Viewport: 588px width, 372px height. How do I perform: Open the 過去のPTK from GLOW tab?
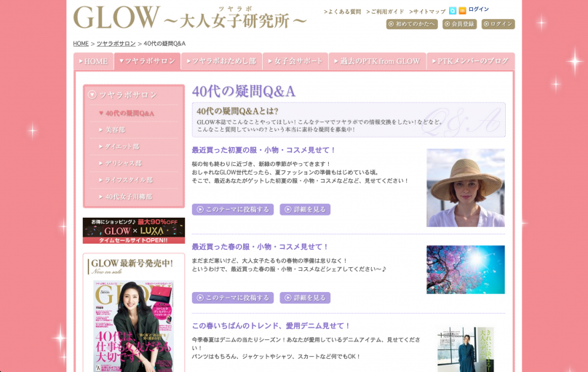377,61
